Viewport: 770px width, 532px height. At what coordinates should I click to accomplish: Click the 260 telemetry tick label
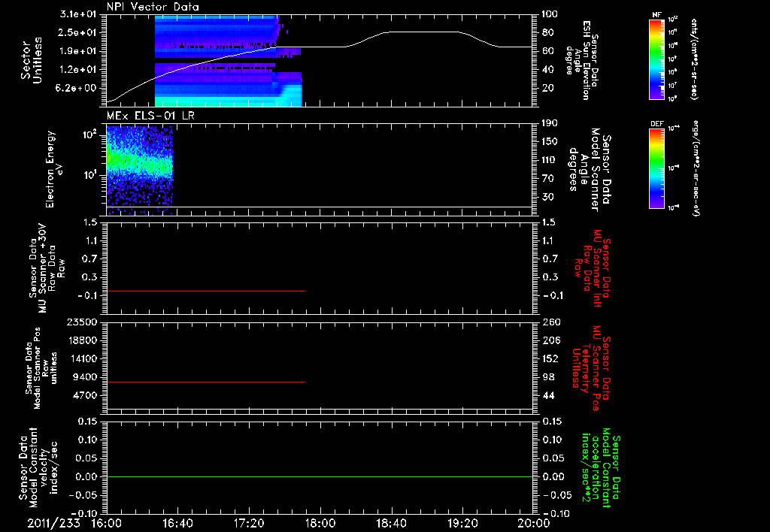click(550, 322)
